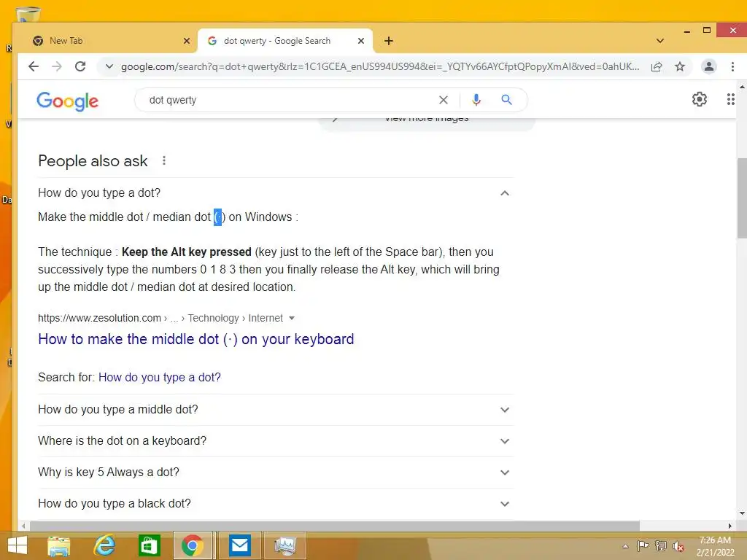This screenshot has height=560, width=747.
Task: Open File Explorer from the taskbar
Action: pos(59,545)
